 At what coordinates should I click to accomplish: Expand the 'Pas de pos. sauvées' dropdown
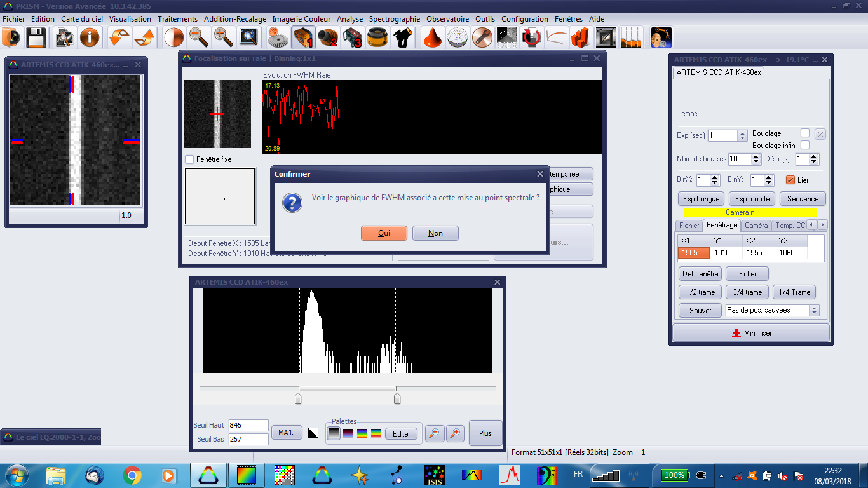pyautogui.click(x=813, y=310)
